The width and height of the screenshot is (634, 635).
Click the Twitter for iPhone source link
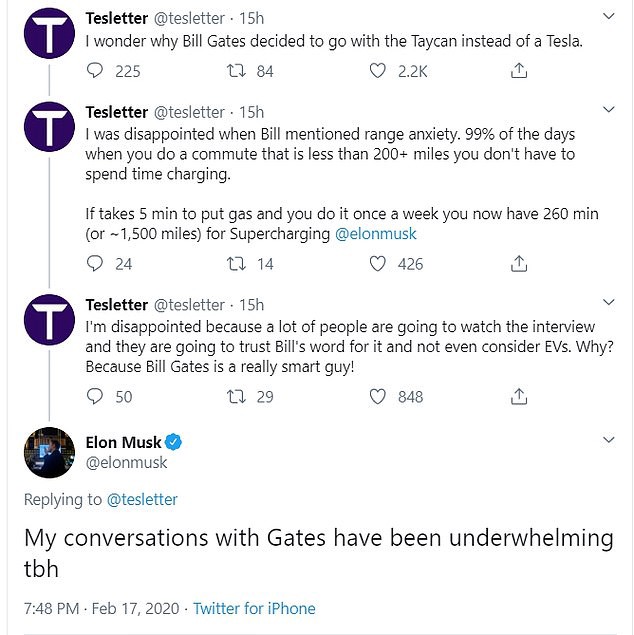[x=254, y=608]
